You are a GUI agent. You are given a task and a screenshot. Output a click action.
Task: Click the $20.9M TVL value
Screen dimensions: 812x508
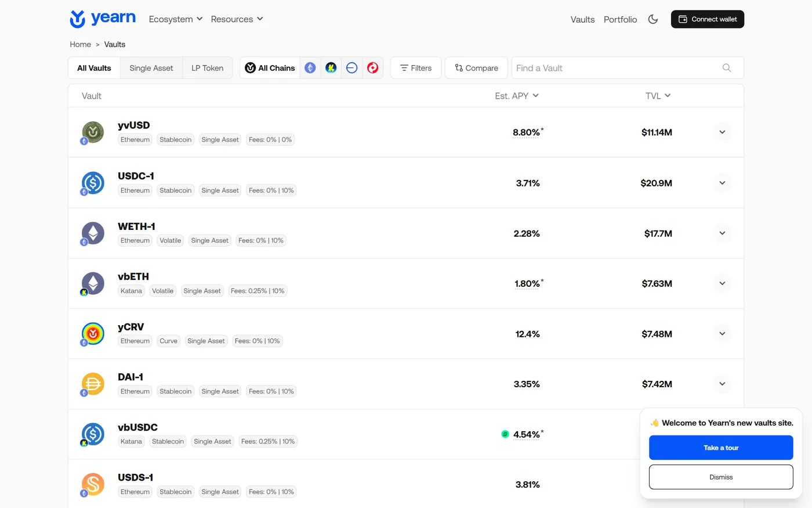pyautogui.click(x=657, y=183)
